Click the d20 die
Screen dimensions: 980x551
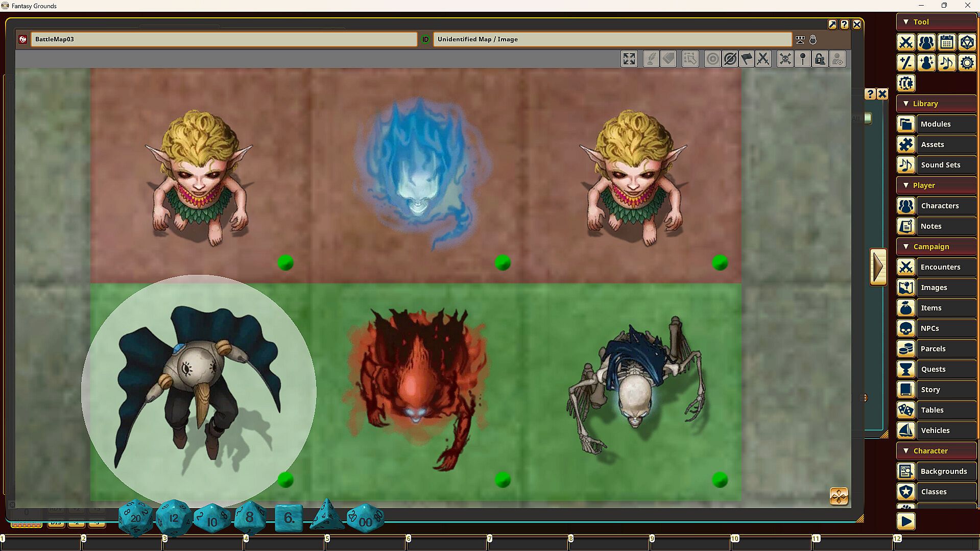135,517
